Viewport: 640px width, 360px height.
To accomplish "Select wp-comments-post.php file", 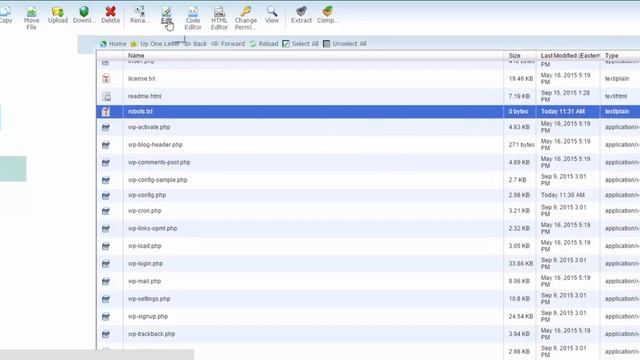I will point(159,162).
